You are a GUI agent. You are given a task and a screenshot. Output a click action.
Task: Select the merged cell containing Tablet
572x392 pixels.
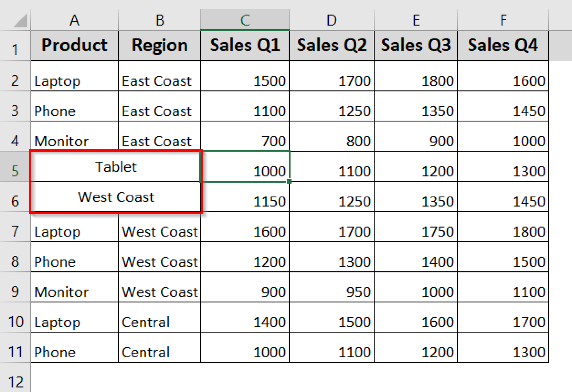116,167
